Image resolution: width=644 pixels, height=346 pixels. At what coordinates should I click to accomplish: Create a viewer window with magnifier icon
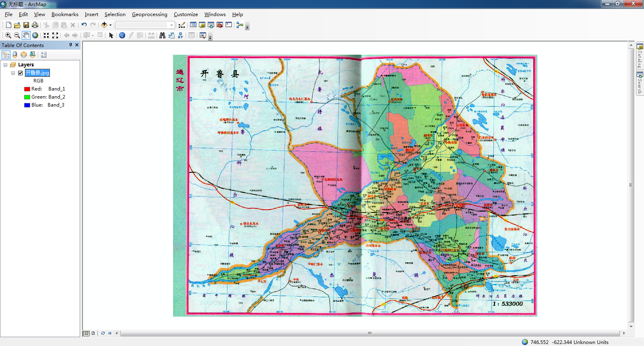[x=203, y=35]
